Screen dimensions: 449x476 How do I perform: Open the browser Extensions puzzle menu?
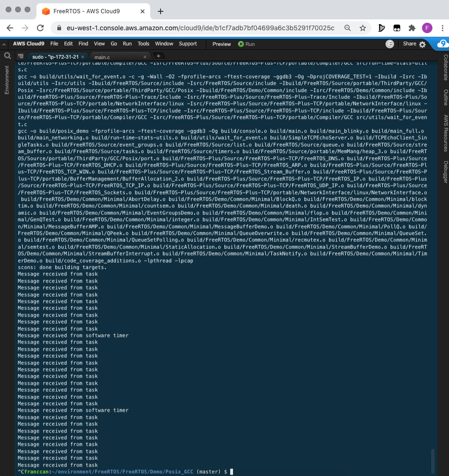[x=412, y=28]
